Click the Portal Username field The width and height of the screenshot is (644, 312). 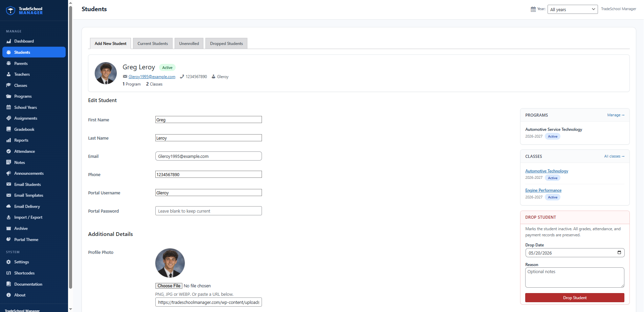[208, 193]
